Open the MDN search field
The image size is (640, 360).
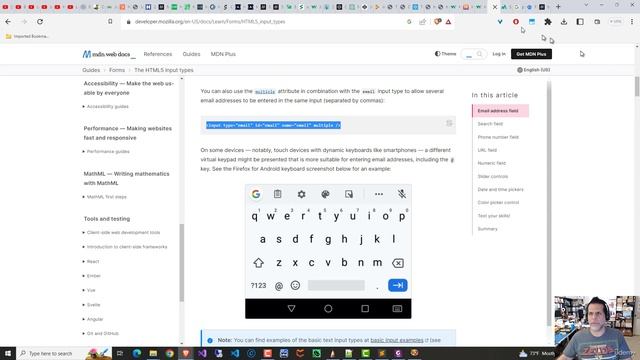473,54
